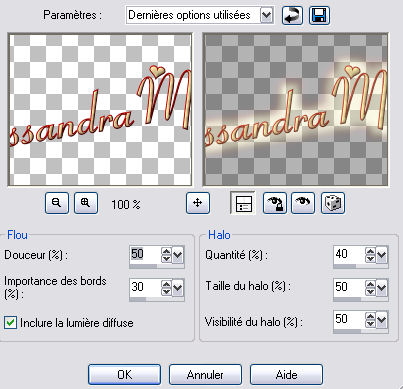Click the Importance des bords value field
This screenshot has height=389, width=403.
(x=145, y=287)
